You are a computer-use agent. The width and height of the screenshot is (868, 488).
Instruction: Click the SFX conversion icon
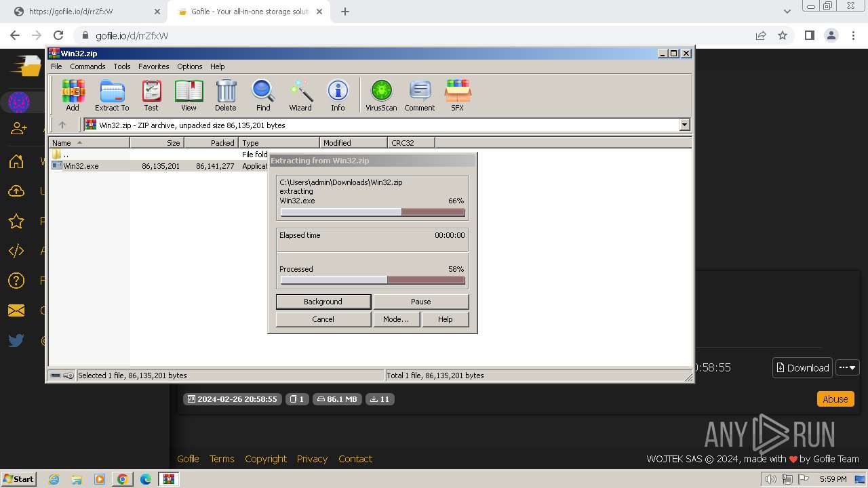pos(458,95)
